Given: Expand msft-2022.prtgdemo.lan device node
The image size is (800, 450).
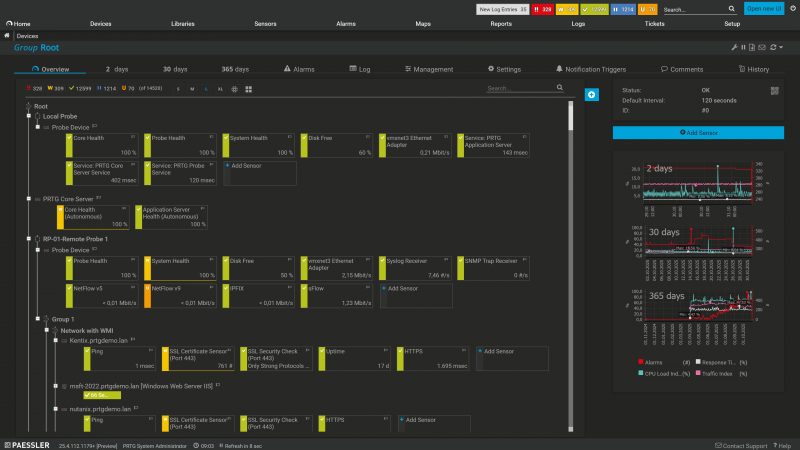Looking at the screenshot, I should pos(56,386).
